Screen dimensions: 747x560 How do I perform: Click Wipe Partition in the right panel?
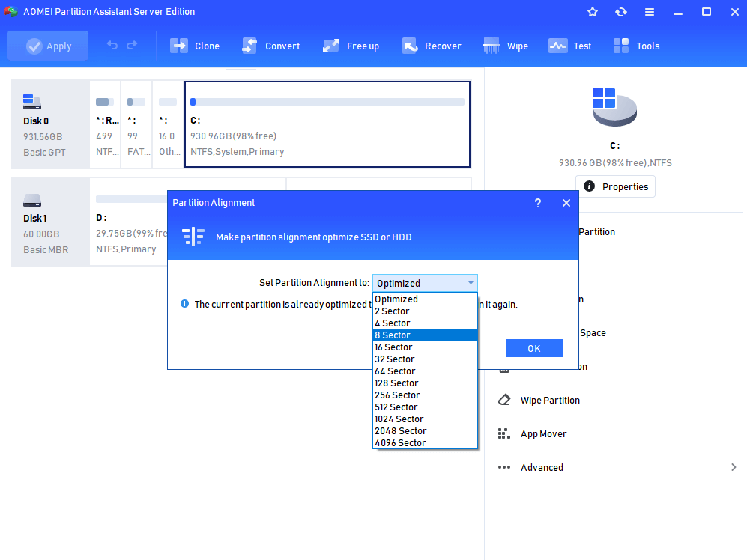tap(550, 400)
